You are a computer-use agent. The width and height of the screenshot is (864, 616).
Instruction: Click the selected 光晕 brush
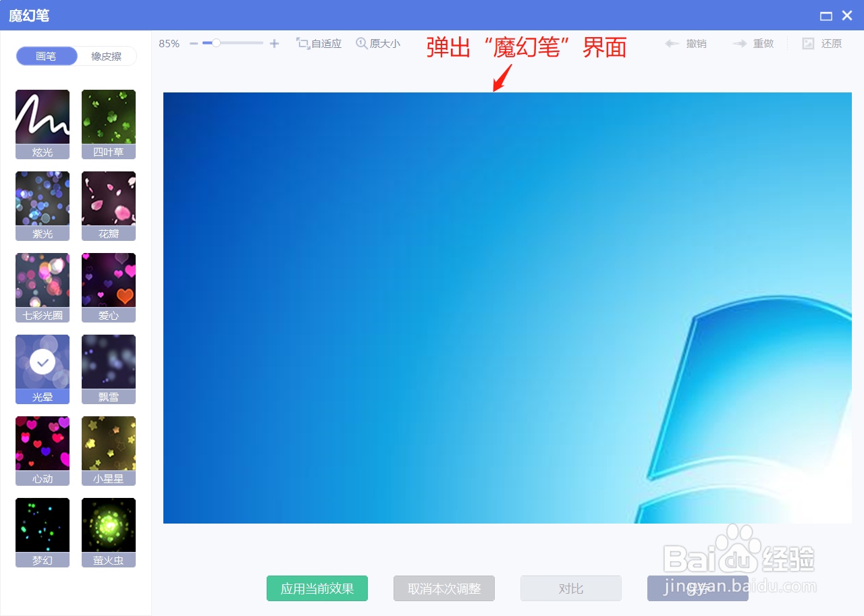click(43, 369)
